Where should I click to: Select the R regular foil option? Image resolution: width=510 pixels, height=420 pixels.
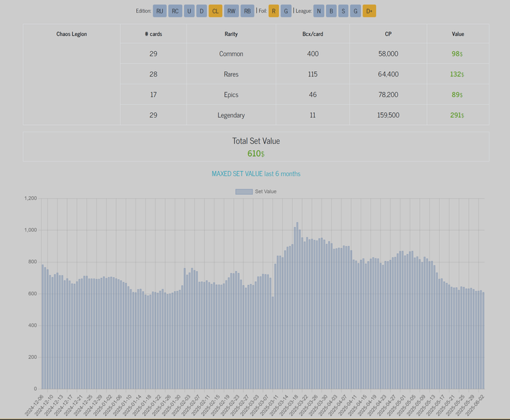(x=274, y=11)
